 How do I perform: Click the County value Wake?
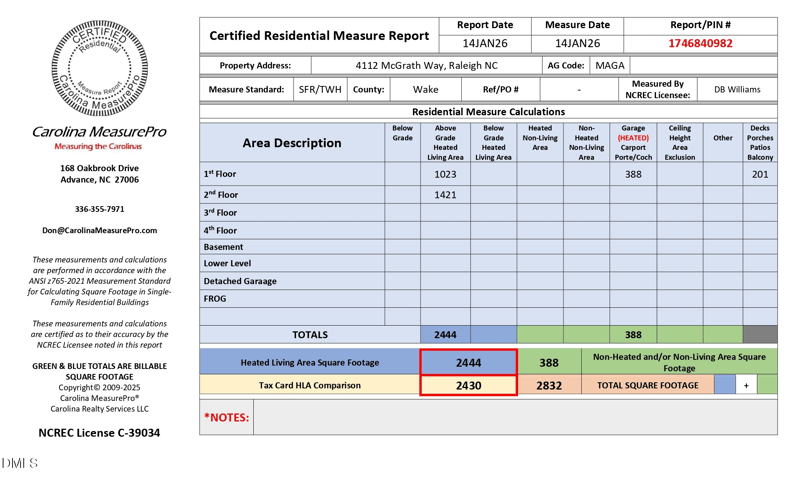click(426, 89)
